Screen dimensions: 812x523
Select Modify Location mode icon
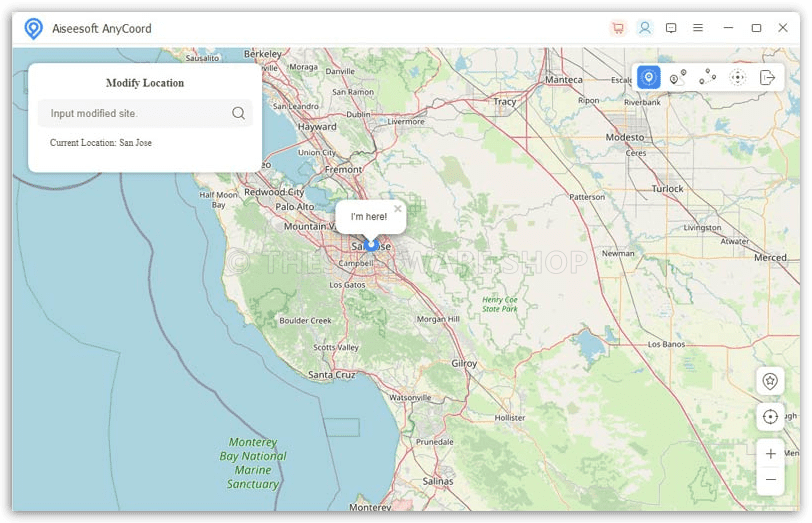(648, 78)
